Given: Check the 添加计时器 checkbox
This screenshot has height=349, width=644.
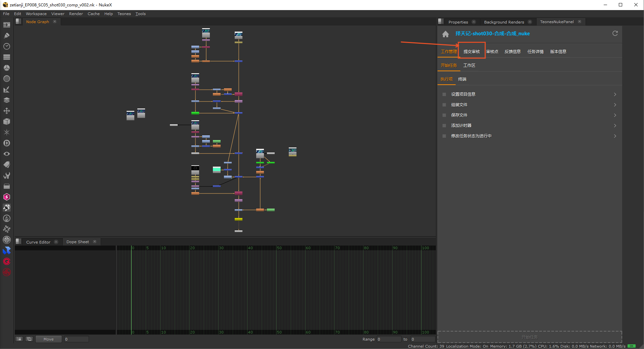Looking at the screenshot, I should tap(444, 126).
